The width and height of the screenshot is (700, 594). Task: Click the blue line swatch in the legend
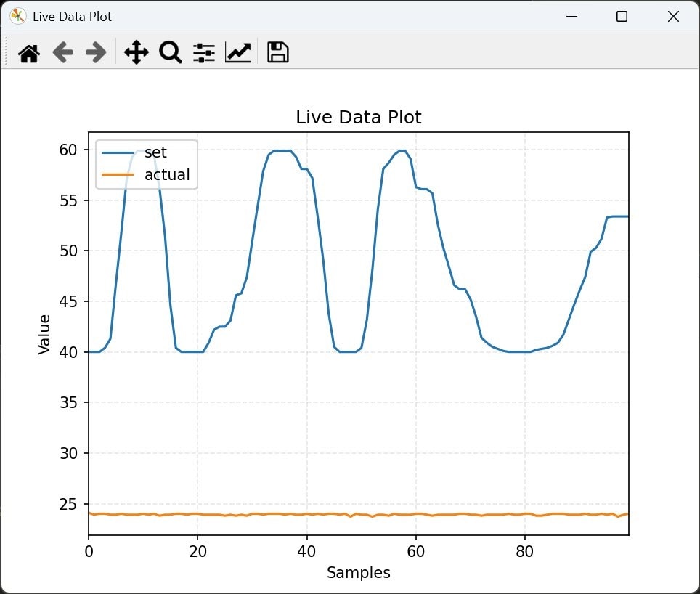(117, 152)
